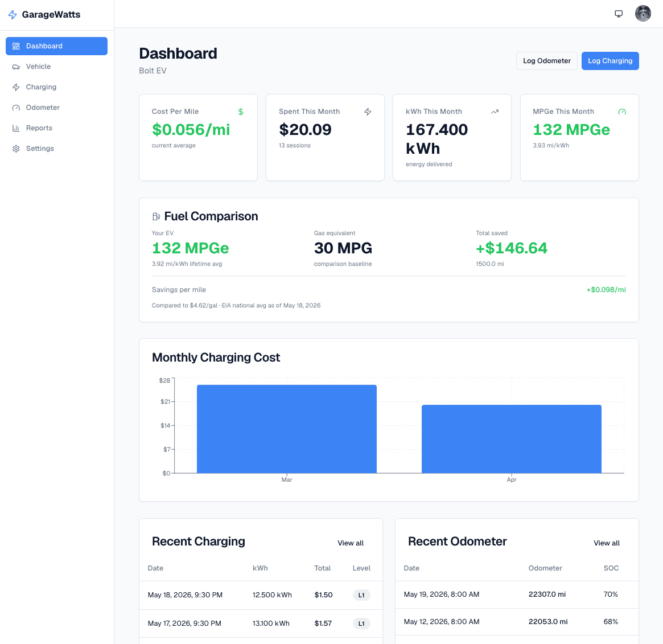The image size is (663, 644).
Task: Click the Total column header in Recent Charging
Action: tap(322, 568)
